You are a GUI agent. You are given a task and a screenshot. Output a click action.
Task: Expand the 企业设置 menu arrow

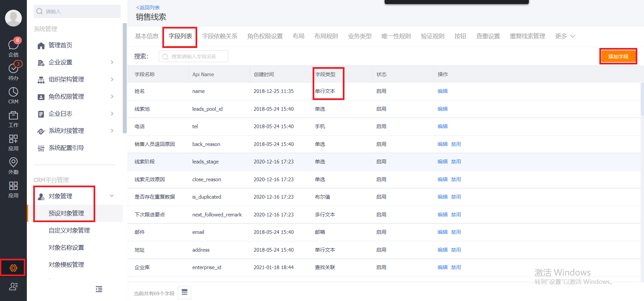[x=112, y=62]
